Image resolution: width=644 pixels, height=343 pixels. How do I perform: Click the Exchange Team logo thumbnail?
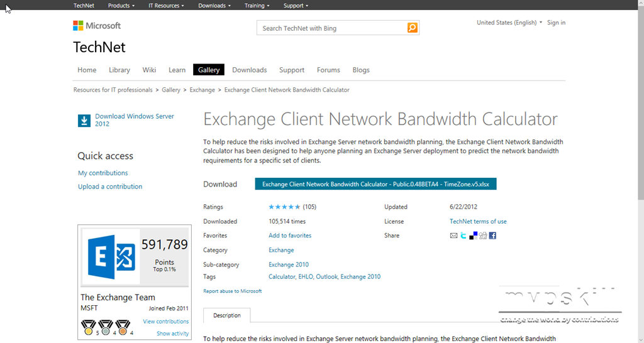click(111, 257)
